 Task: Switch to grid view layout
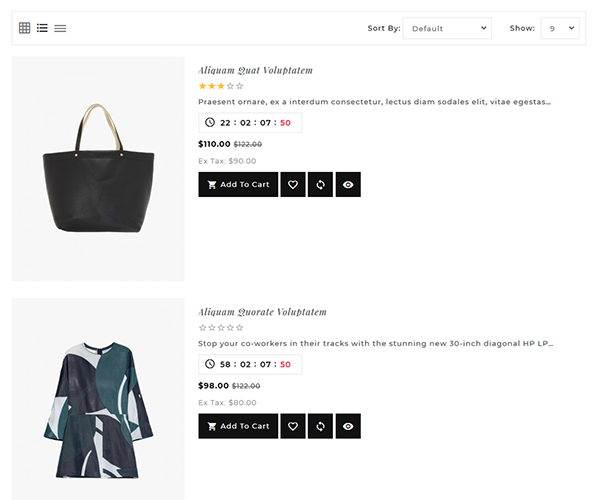(24, 28)
